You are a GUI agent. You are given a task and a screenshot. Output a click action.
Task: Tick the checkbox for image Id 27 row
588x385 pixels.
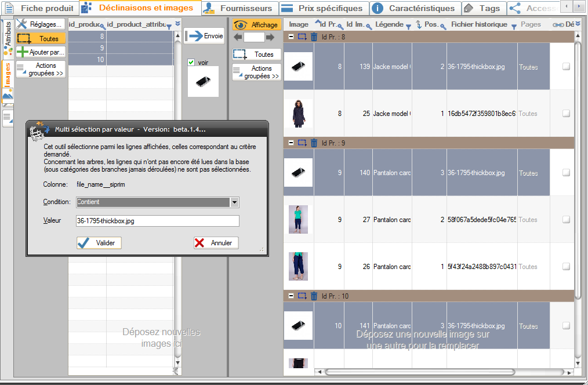pyautogui.click(x=566, y=220)
